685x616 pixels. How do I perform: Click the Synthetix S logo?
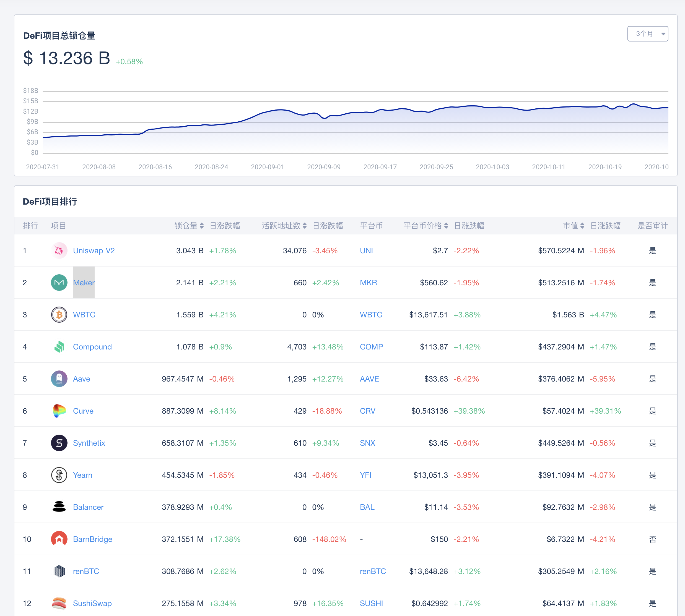[x=59, y=443]
